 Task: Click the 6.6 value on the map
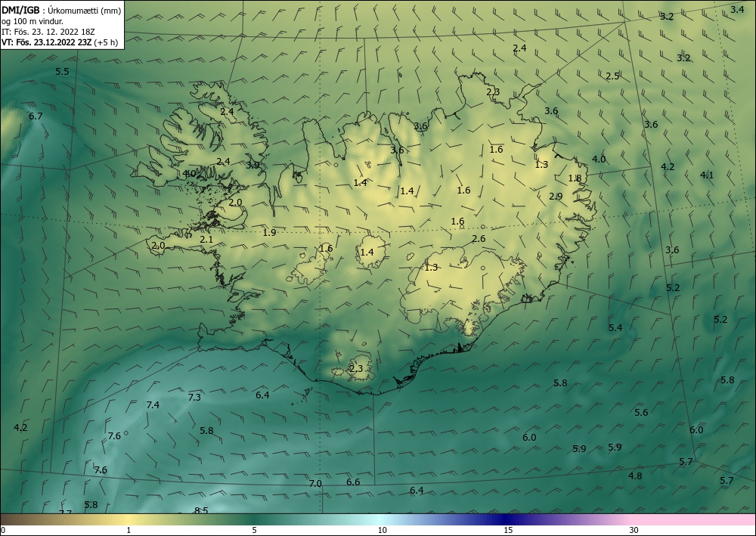pyautogui.click(x=353, y=482)
